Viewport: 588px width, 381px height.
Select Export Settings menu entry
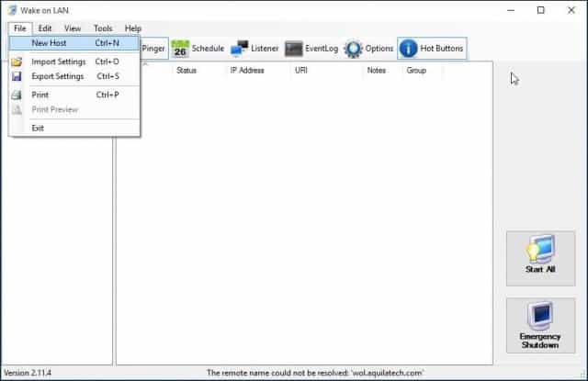[x=74, y=76]
